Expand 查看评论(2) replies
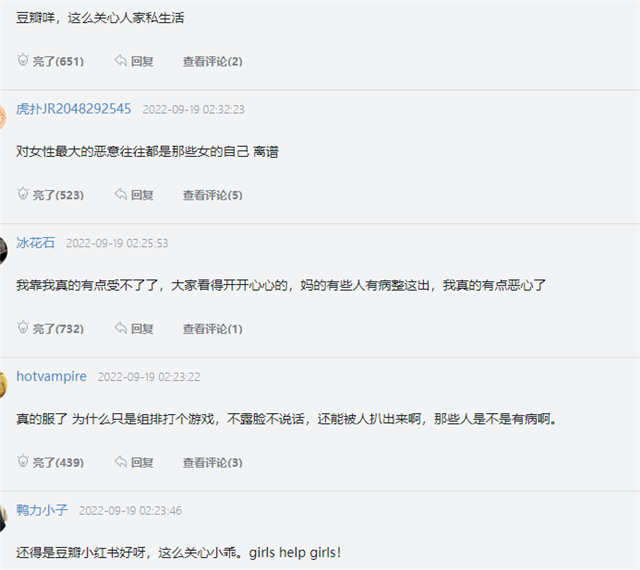The height and width of the screenshot is (570, 640). point(212,61)
